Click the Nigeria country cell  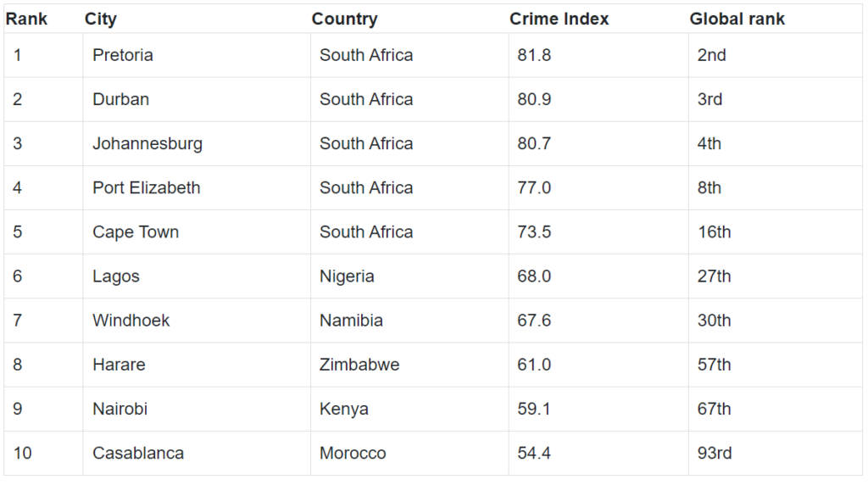(347, 276)
